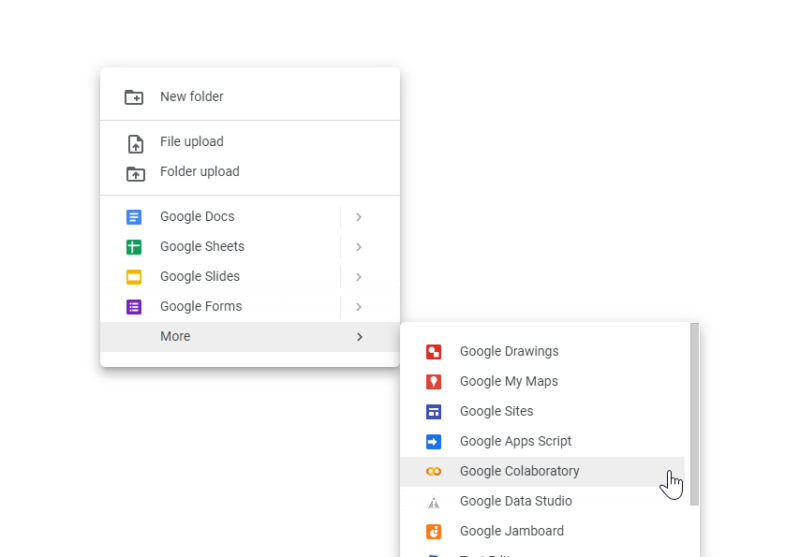Expand the Google Docs submenu arrow
Screen dimensions: 800x557
(359, 217)
